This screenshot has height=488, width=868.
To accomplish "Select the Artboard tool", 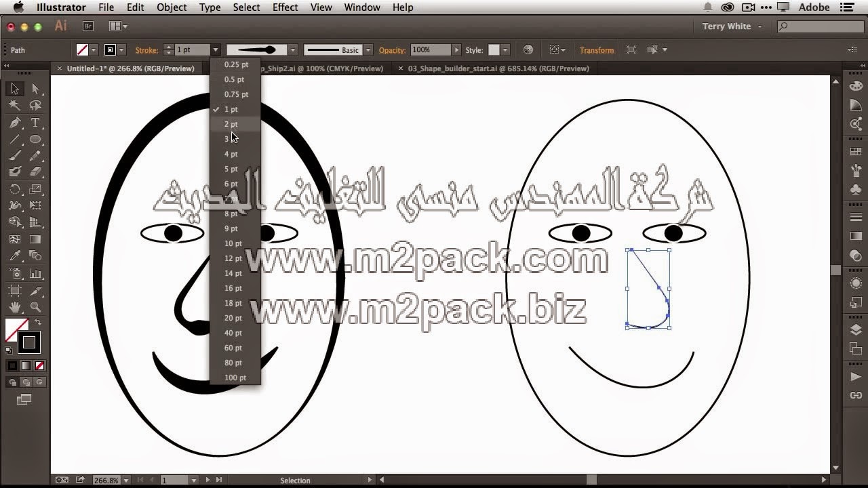I will click(x=15, y=290).
